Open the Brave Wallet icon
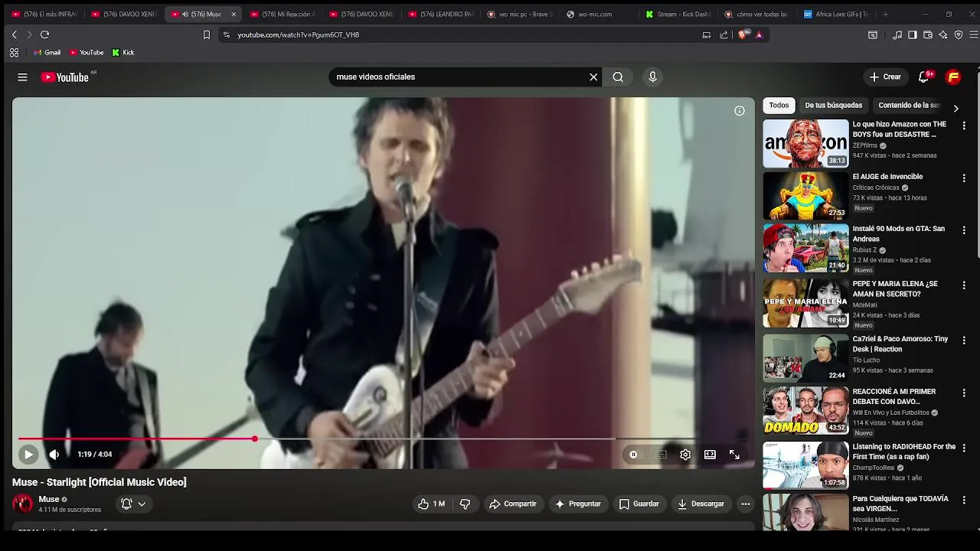980x551 pixels. [928, 34]
